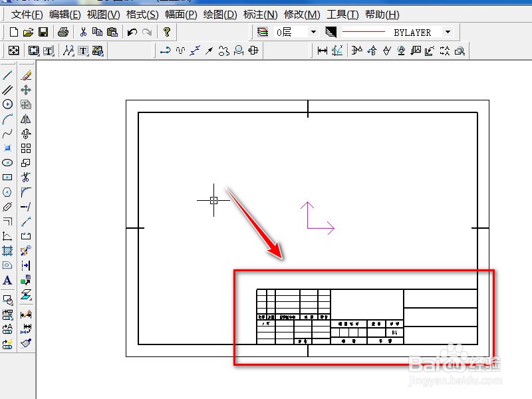Open the layer control icon
The image size is (532, 399).
(263, 32)
